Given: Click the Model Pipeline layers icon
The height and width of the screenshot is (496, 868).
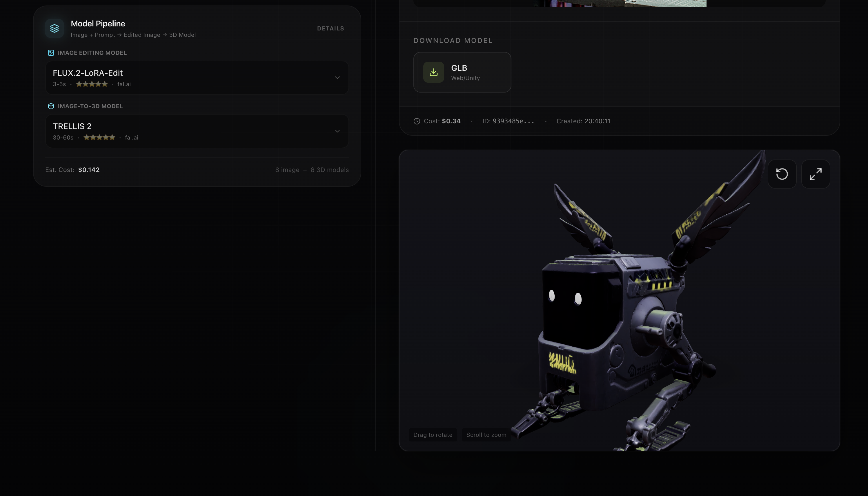Looking at the screenshot, I should click(55, 28).
